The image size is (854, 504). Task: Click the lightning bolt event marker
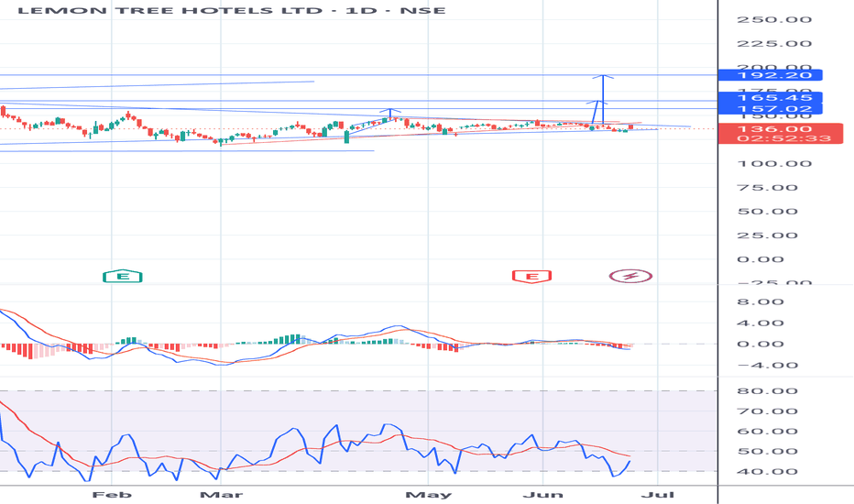tap(630, 276)
